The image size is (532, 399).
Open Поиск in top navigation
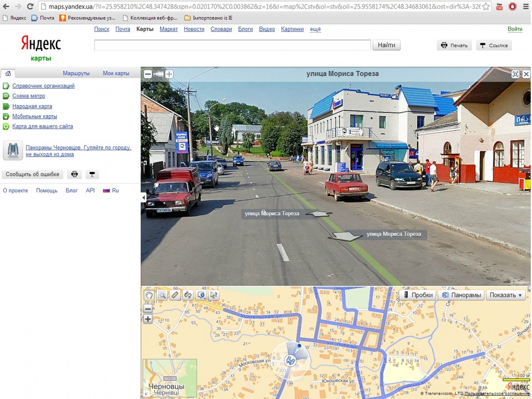(102, 29)
